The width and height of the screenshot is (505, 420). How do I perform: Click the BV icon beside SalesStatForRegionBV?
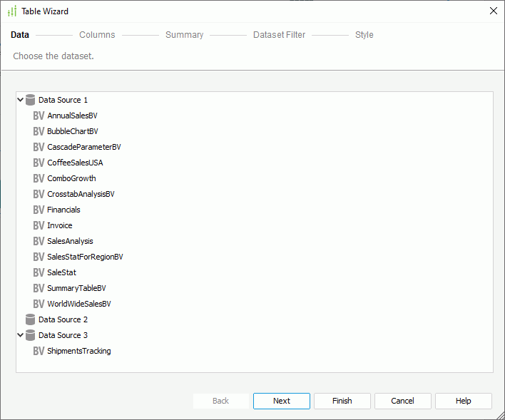tap(39, 257)
